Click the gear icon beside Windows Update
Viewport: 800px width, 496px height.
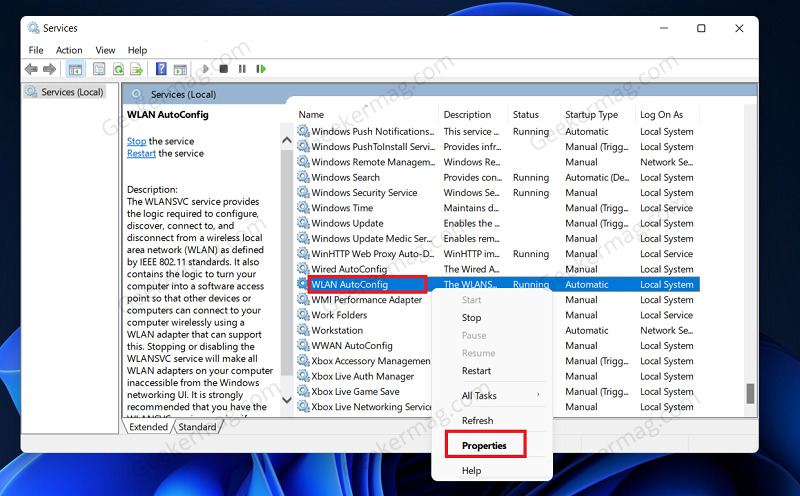point(304,223)
